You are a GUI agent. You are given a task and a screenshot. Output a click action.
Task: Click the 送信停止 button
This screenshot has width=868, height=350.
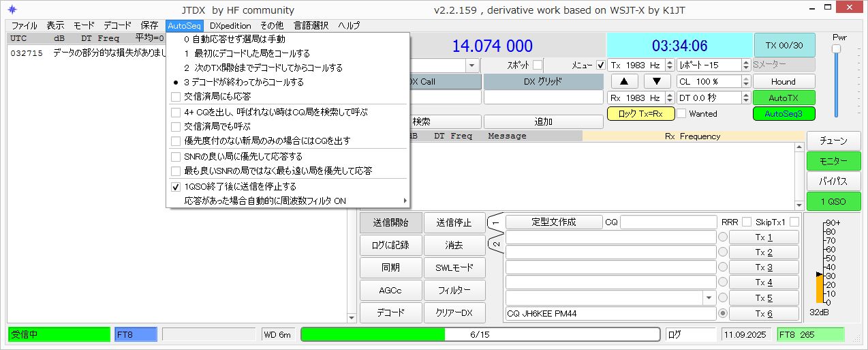pyautogui.click(x=454, y=222)
